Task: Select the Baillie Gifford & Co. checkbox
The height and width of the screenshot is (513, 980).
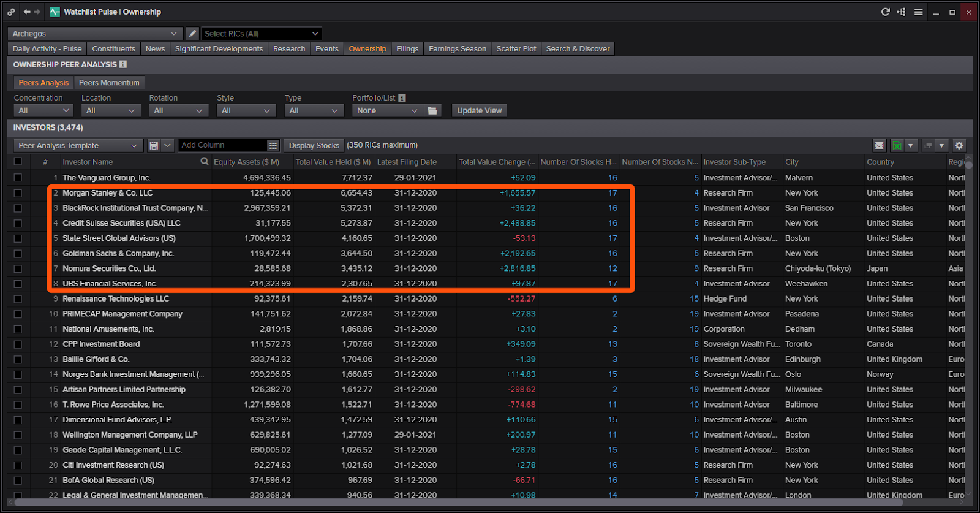Action: [x=18, y=359]
